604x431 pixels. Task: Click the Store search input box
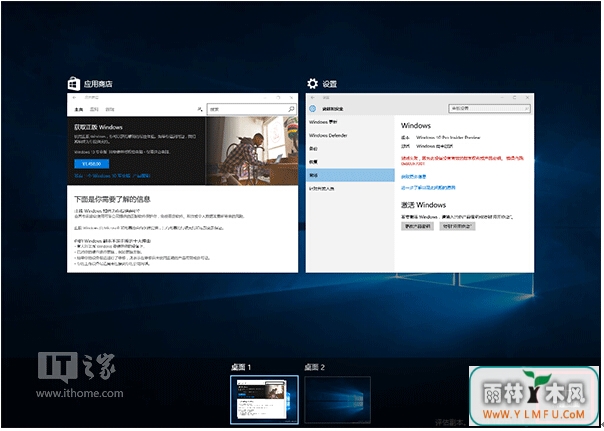pyautogui.click(x=252, y=109)
